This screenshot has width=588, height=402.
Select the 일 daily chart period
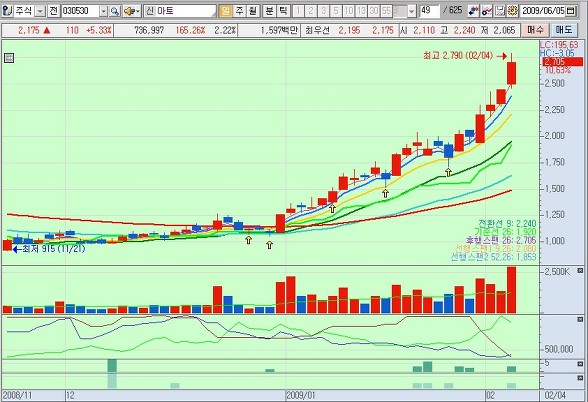coord(225,11)
